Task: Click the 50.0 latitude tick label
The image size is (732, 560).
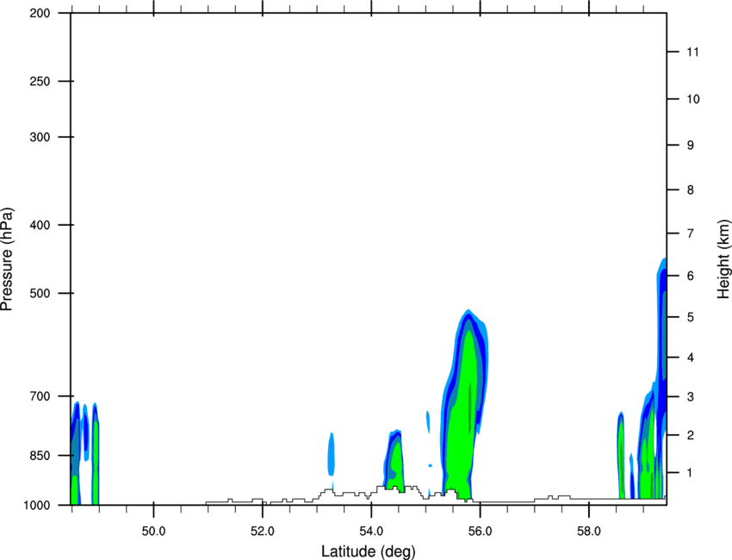Action: [x=153, y=532]
